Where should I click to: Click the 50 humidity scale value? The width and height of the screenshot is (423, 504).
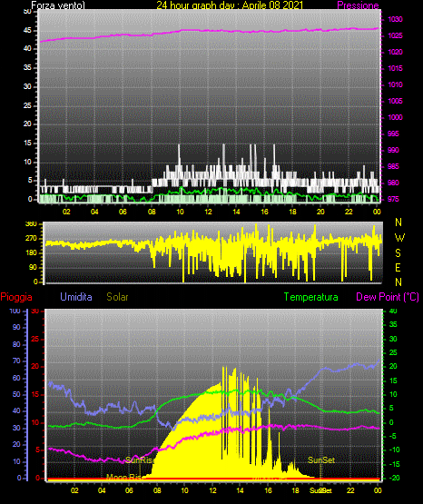coord(16,394)
